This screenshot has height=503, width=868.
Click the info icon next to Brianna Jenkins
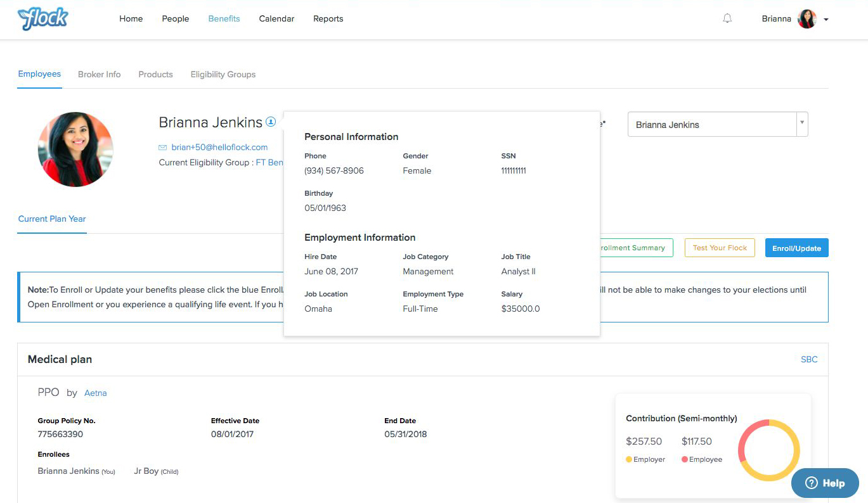[271, 122]
